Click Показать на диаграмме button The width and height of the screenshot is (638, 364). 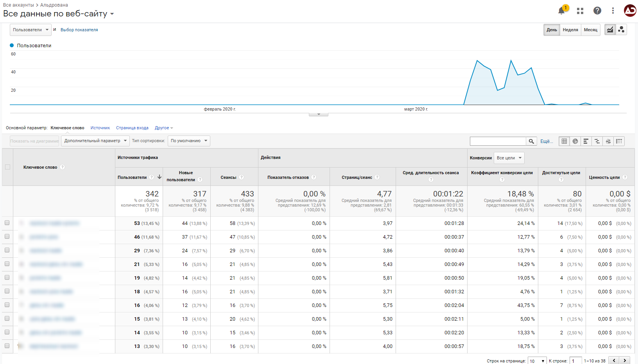(34, 141)
